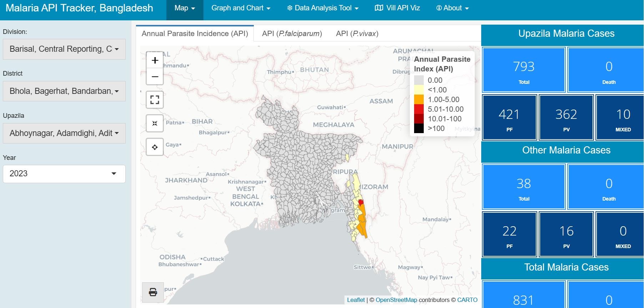Click the info icon next to About

(x=439, y=8)
